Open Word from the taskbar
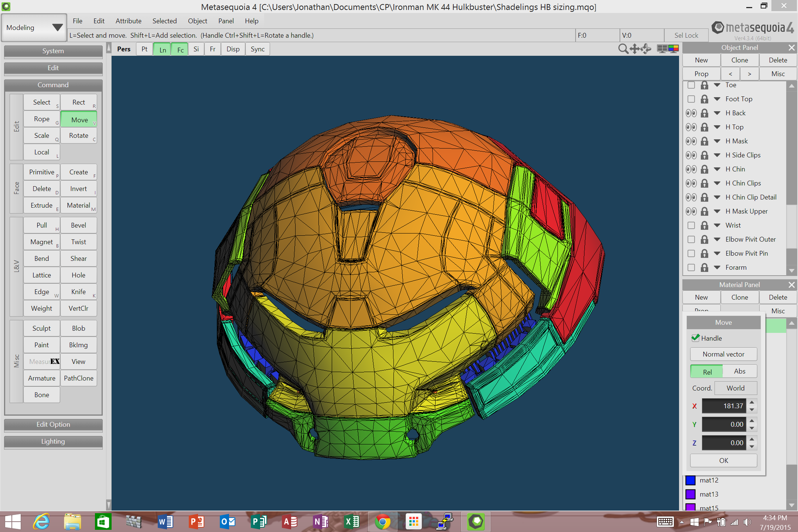Screen dimensions: 798x532 click(x=166, y=522)
